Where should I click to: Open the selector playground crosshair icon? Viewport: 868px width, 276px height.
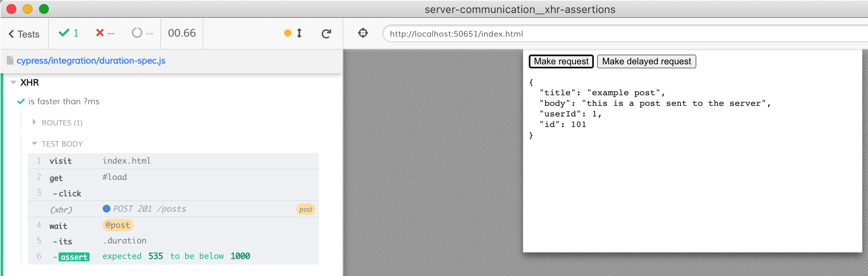(363, 33)
